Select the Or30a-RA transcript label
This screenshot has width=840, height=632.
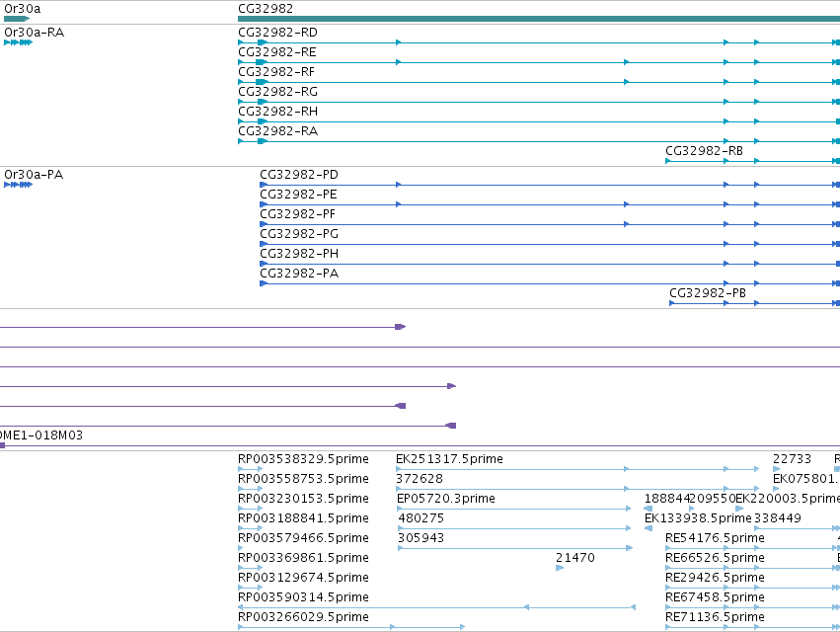[x=34, y=33]
